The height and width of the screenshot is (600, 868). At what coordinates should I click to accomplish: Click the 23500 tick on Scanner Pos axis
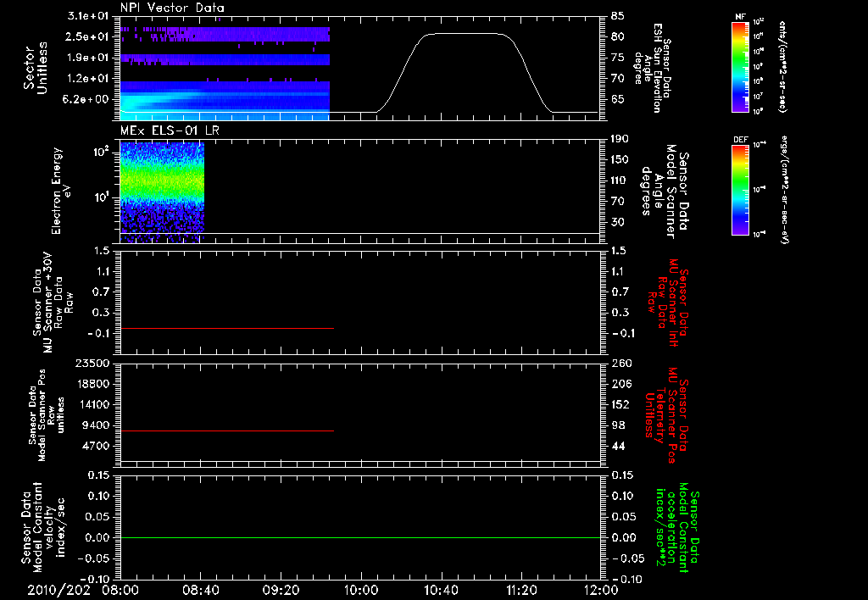(92, 363)
